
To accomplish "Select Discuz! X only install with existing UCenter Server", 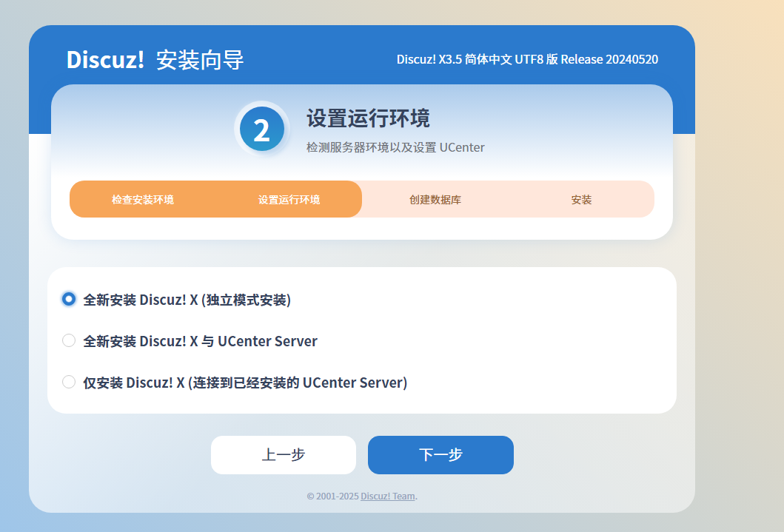I will pos(69,382).
